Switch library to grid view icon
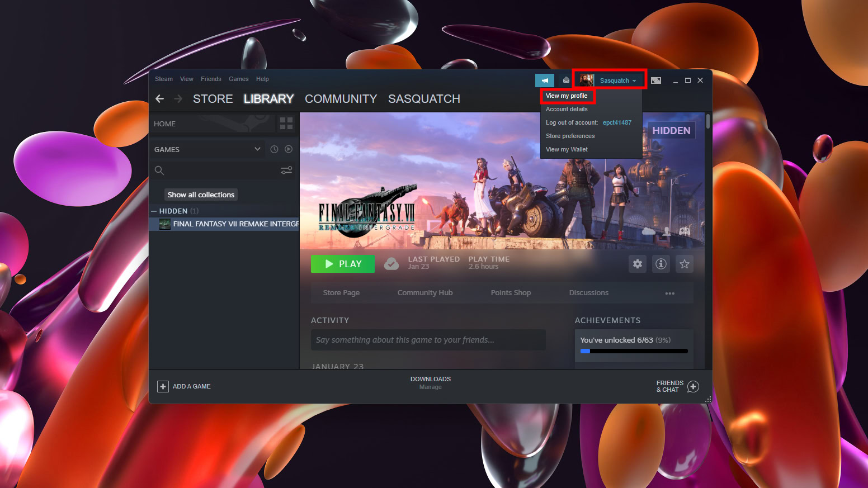868x488 pixels. point(286,124)
